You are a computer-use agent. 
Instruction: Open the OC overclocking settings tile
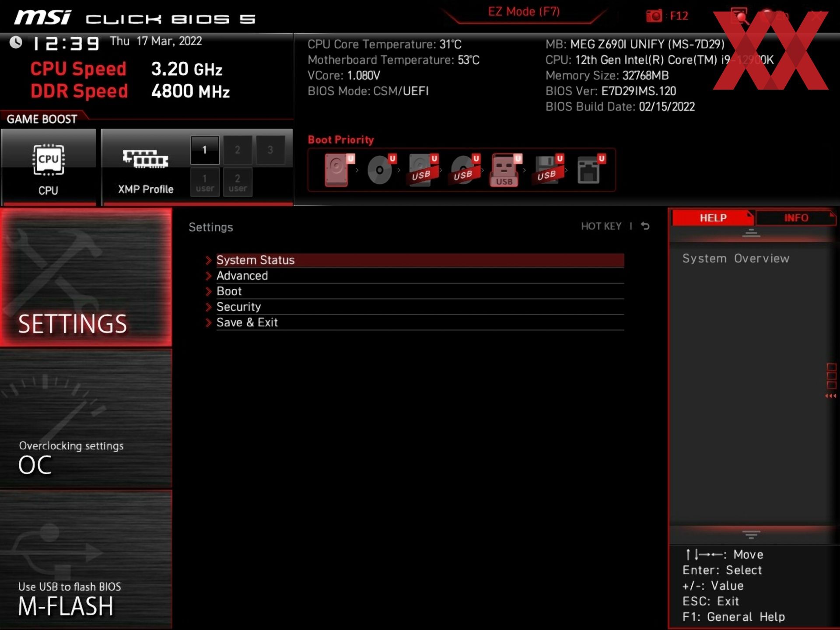[86, 419]
